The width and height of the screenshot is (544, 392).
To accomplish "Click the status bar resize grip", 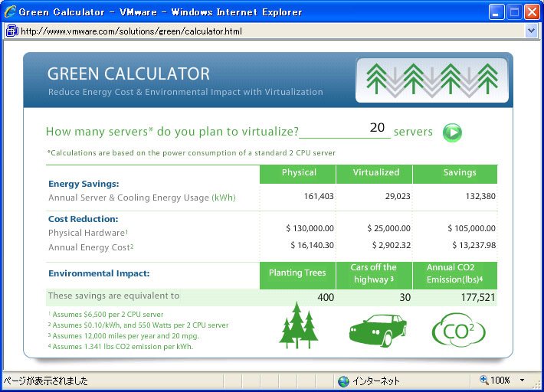I will click(536, 384).
